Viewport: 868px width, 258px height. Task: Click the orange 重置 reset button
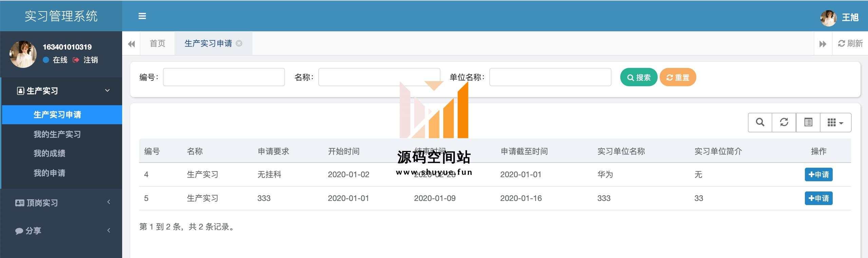[678, 77]
